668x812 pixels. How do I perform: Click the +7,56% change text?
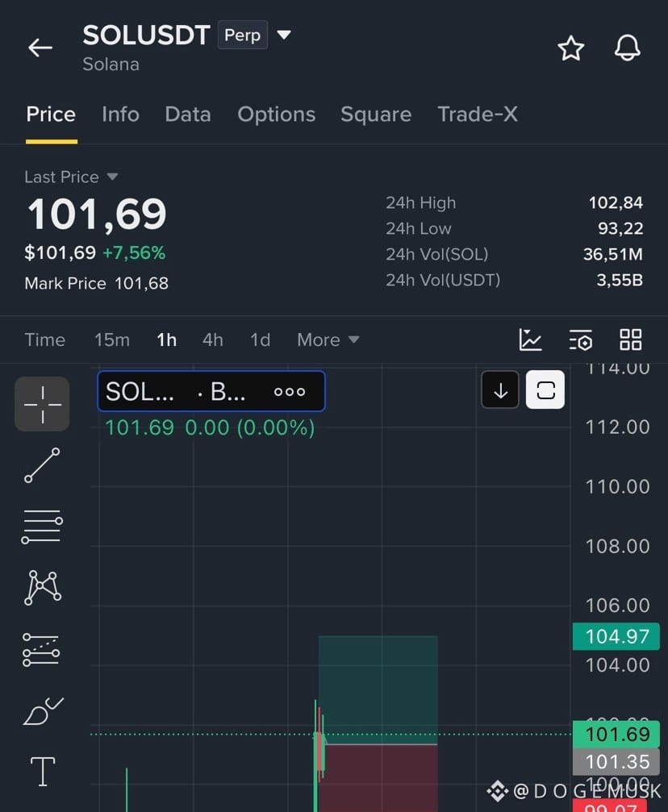[134, 252]
